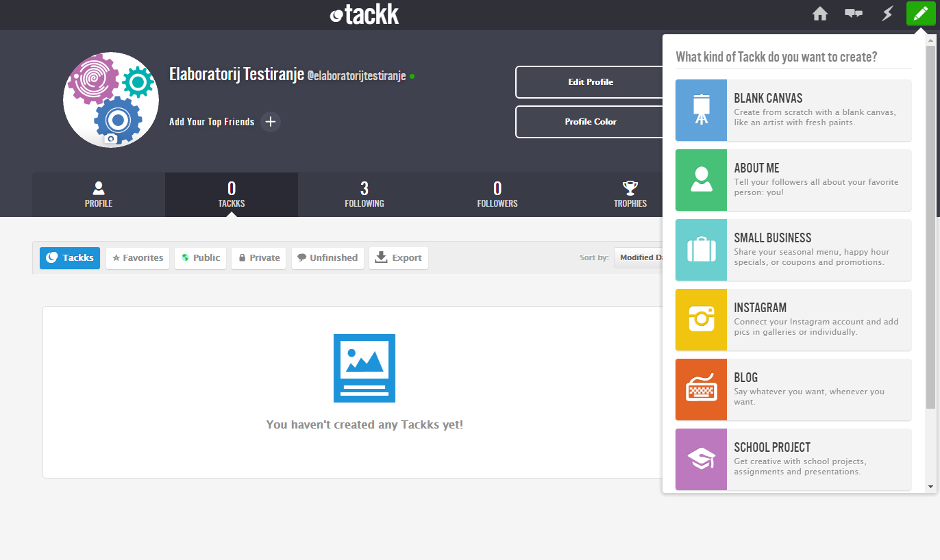Choose the Instagram camera icon tile
Image resolution: width=940 pixels, height=560 pixels.
point(701,320)
